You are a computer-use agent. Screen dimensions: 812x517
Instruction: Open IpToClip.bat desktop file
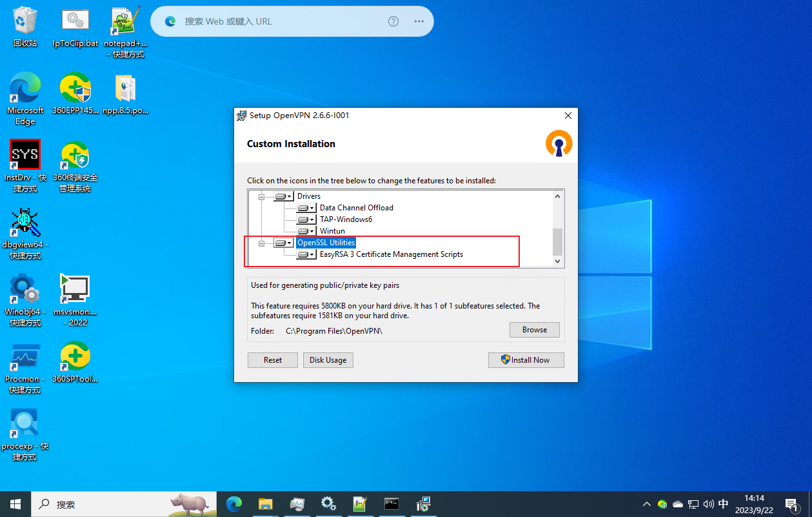point(75,27)
